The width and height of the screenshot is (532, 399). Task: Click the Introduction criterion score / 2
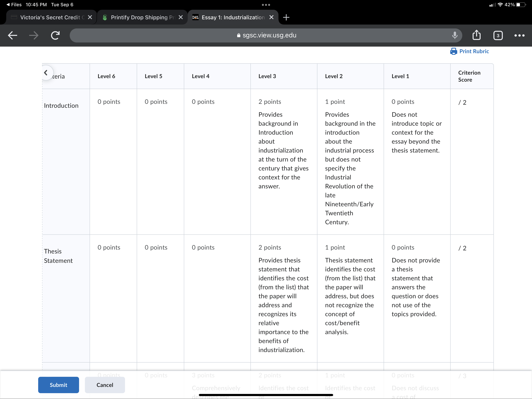pyautogui.click(x=462, y=102)
